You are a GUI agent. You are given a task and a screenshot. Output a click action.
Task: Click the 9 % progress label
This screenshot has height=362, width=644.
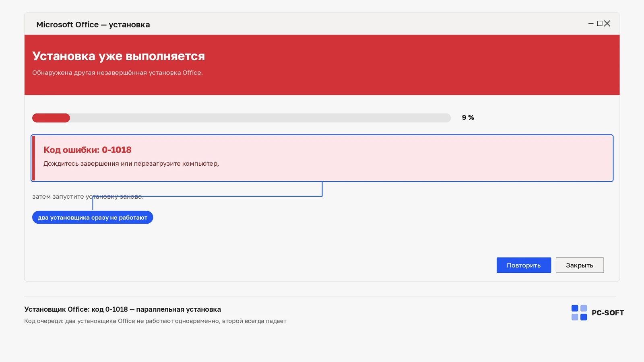(x=468, y=117)
